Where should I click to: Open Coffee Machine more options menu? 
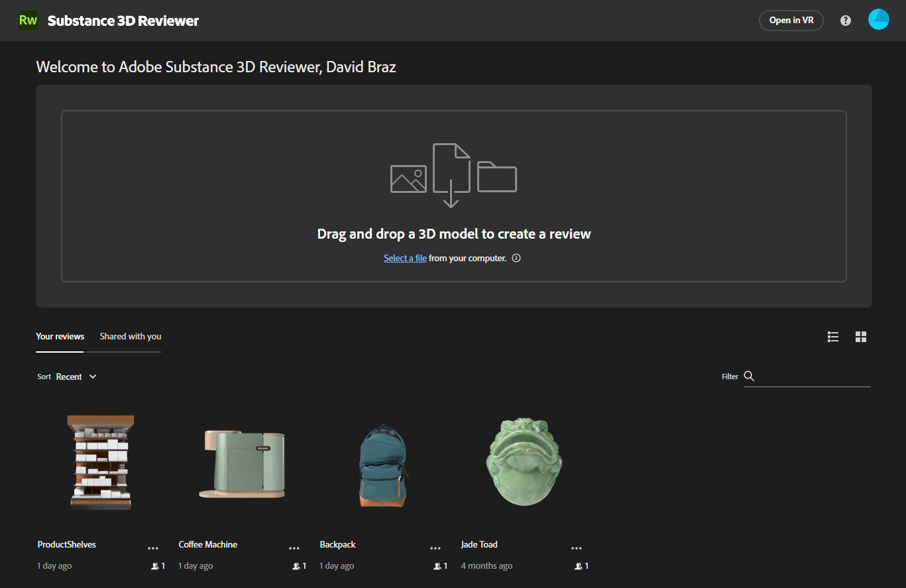coord(294,548)
